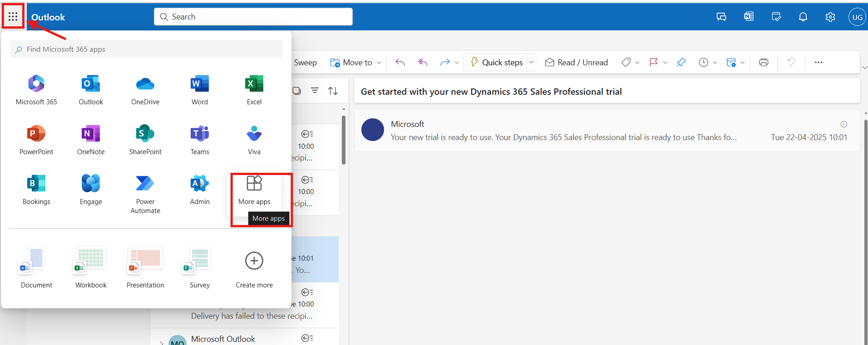This screenshot has width=868, height=345.
Task: Click the Print icon in toolbar
Action: tap(764, 63)
